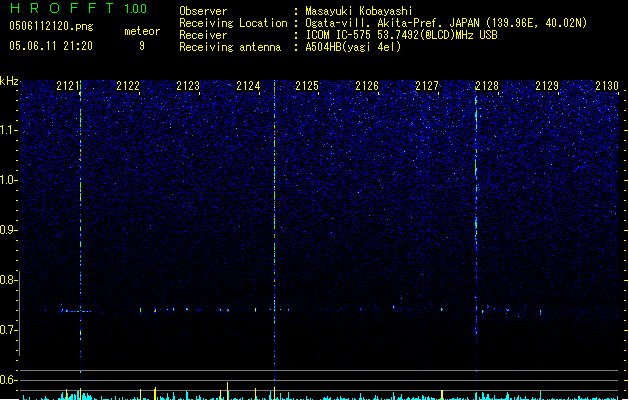The width and height of the screenshot is (629, 400).
Task: Click the ICOM IC-575 receiver text
Action: tap(401, 35)
